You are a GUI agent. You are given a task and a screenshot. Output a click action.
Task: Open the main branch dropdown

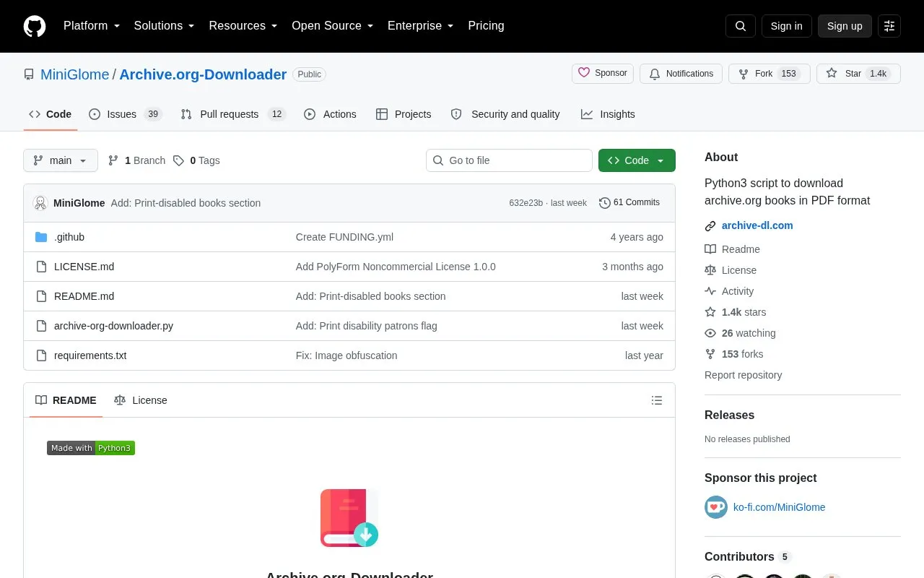61,160
